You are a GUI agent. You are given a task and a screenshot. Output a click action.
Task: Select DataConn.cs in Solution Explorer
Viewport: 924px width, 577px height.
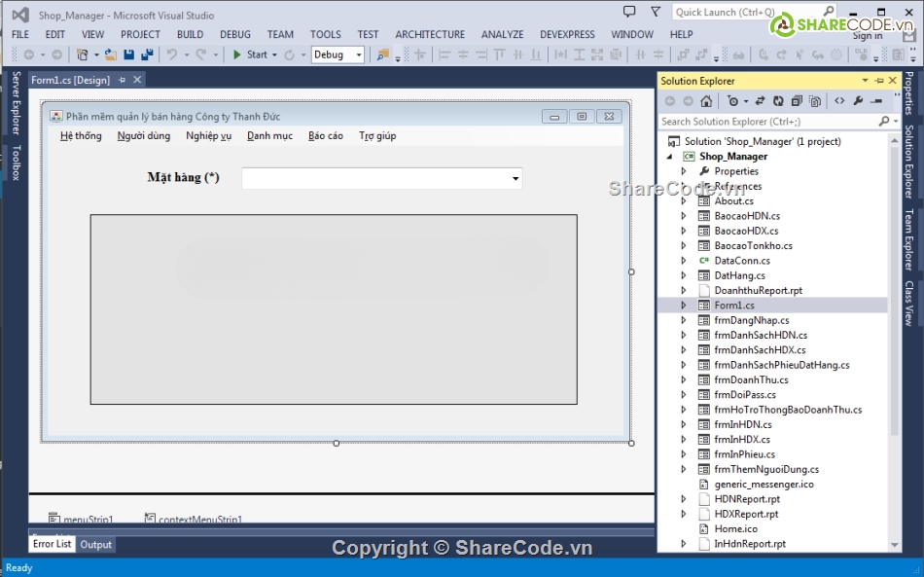(742, 261)
